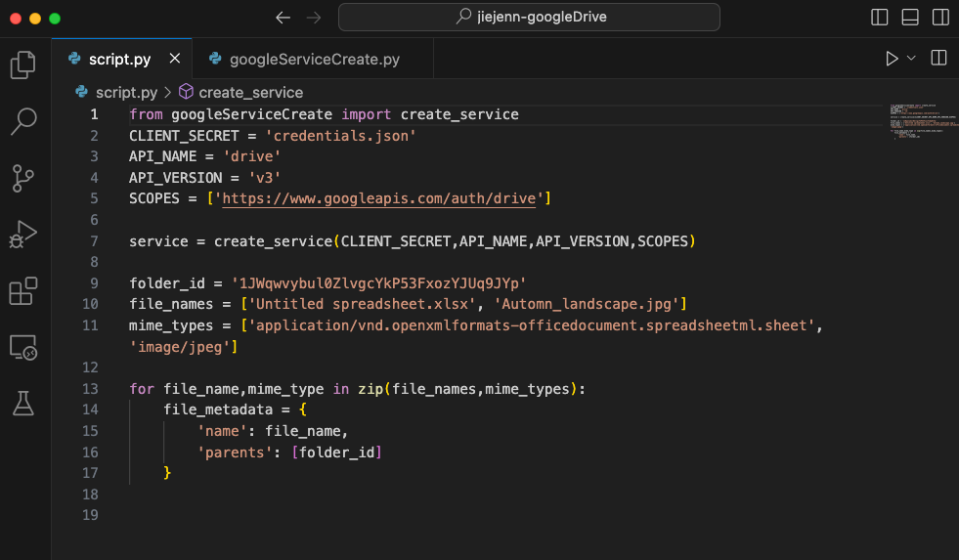Switch to the script.py tab

[x=121, y=59]
